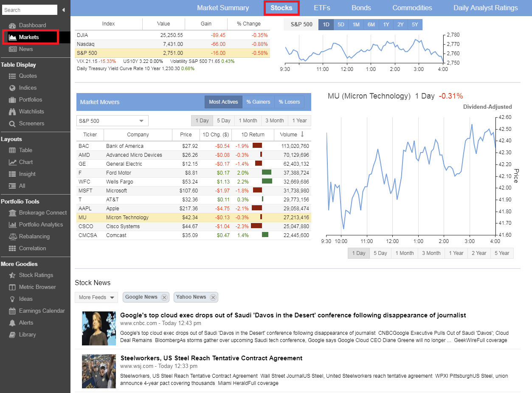532x393 pixels.
Task: Click the sidebar Search field
Action: (30, 10)
